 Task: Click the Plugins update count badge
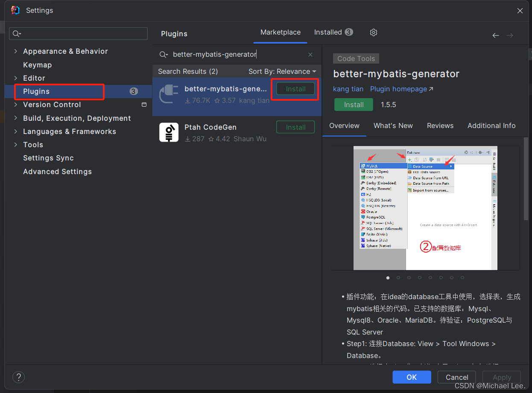[x=134, y=91]
